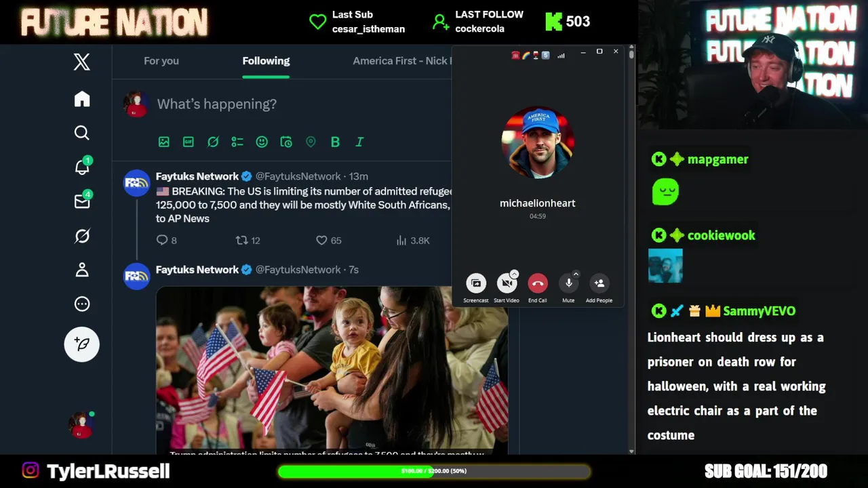The height and width of the screenshot is (488, 868).
Task: Open Messages envelope icon
Action: click(x=82, y=201)
